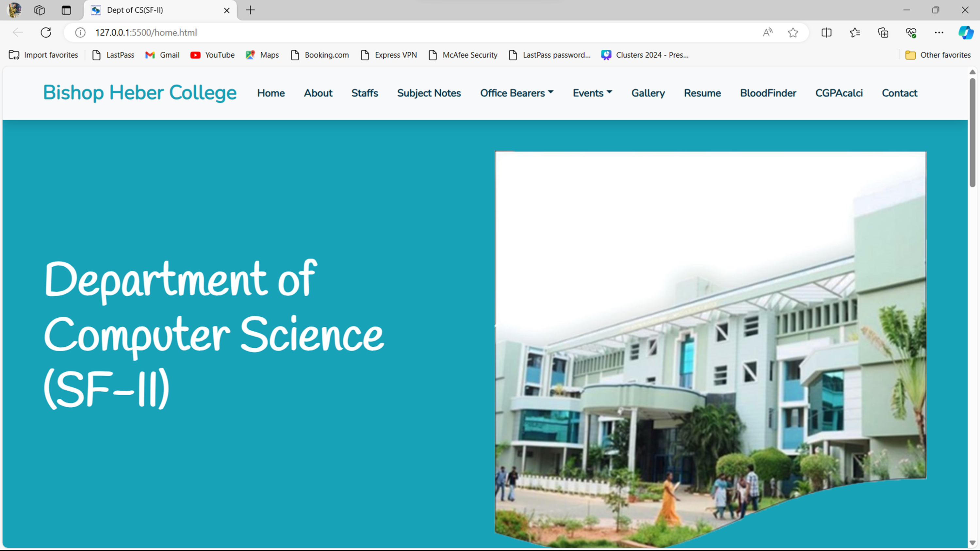The height and width of the screenshot is (551, 980).
Task: Open the Copilot sidebar icon
Action: [966, 33]
